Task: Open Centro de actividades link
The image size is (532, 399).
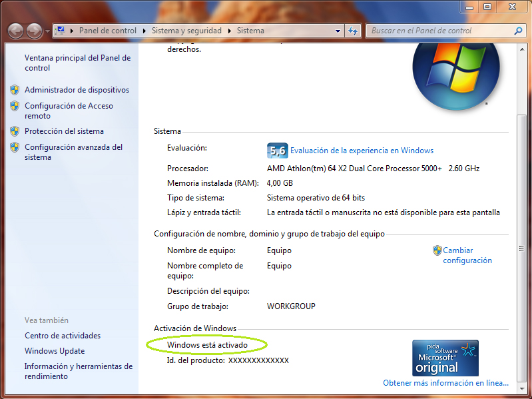Action: coord(63,336)
